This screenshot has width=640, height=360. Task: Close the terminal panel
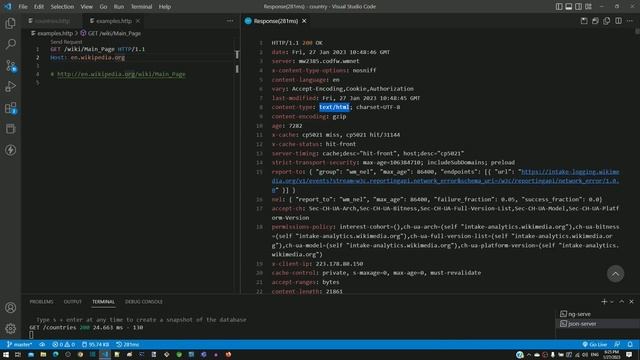[x=631, y=302]
